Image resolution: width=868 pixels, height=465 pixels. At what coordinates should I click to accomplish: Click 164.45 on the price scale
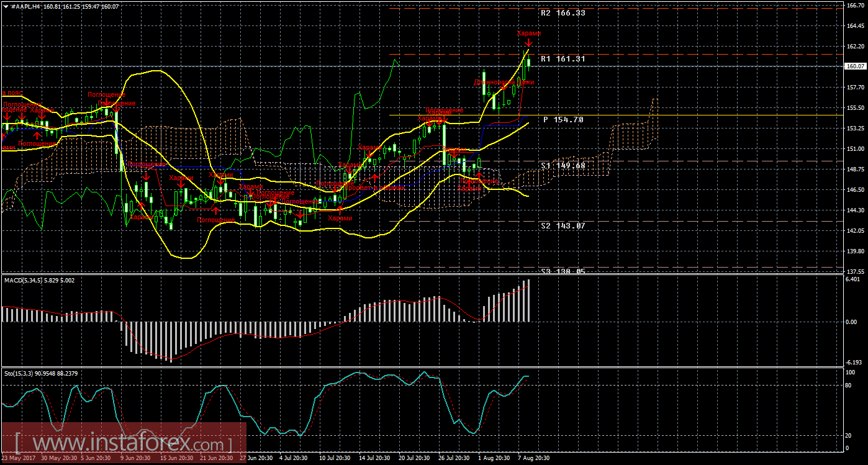(856, 26)
